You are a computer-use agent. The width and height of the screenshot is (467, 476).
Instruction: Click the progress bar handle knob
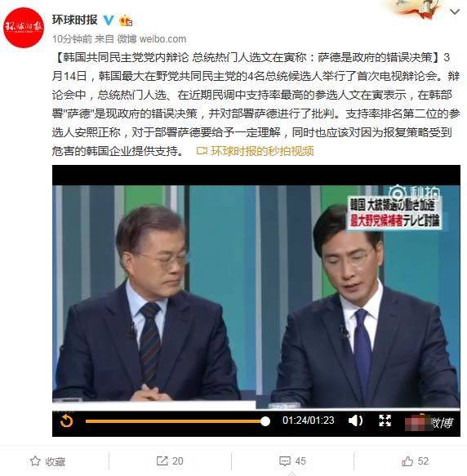coord(265,421)
